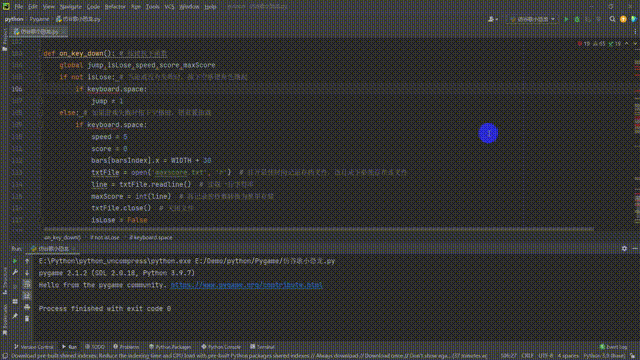Open the Refactor menu
The width and height of the screenshot is (640, 360).
click(115, 7)
